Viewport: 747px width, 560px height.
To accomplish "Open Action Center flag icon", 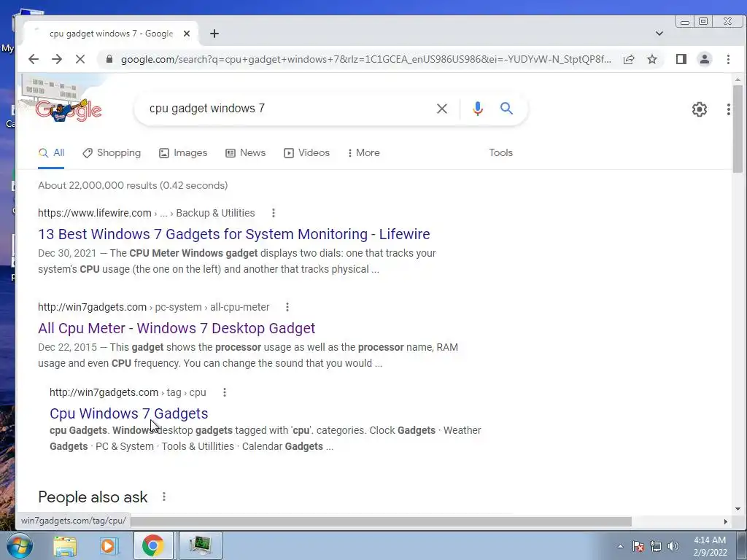I will click(638, 546).
